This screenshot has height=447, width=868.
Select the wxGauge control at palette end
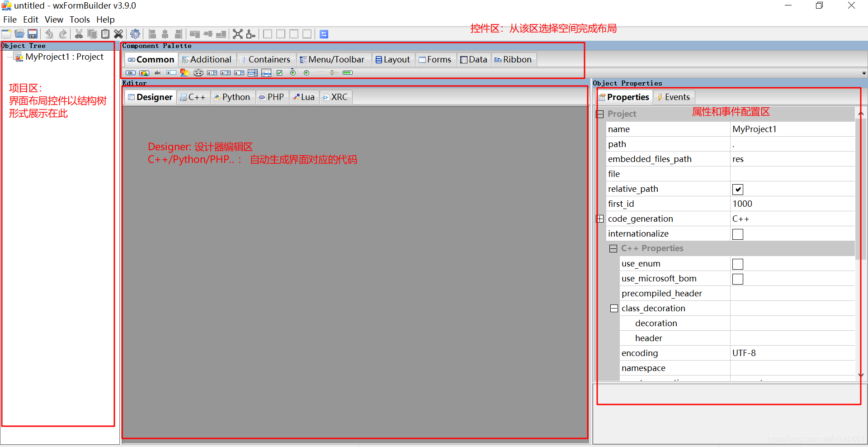tap(348, 73)
